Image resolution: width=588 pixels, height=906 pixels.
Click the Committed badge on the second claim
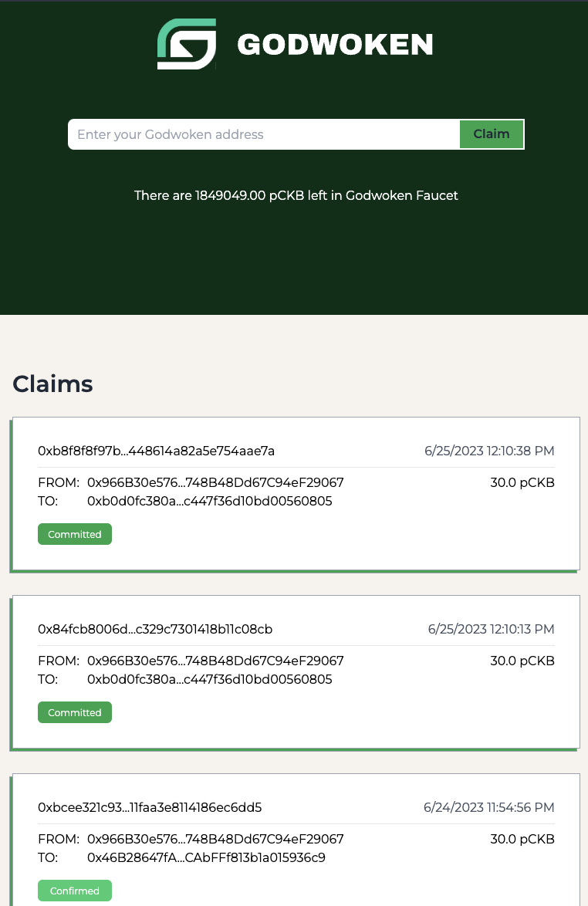coord(74,712)
